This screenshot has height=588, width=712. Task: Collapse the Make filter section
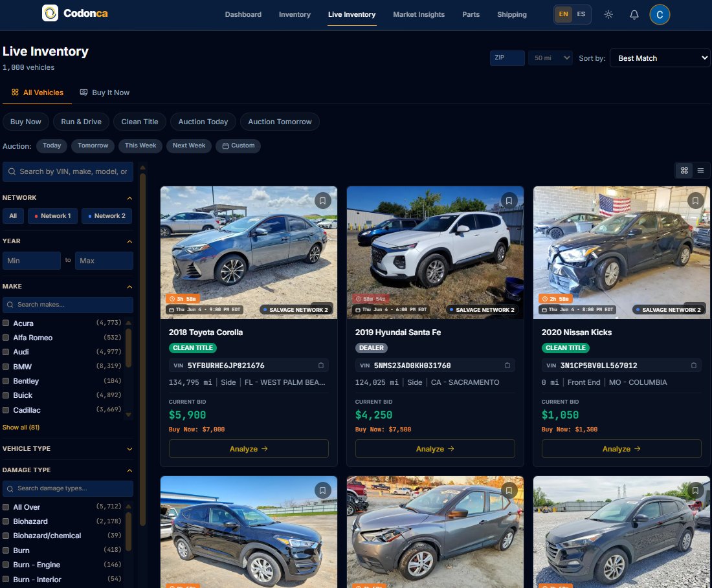click(129, 287)
